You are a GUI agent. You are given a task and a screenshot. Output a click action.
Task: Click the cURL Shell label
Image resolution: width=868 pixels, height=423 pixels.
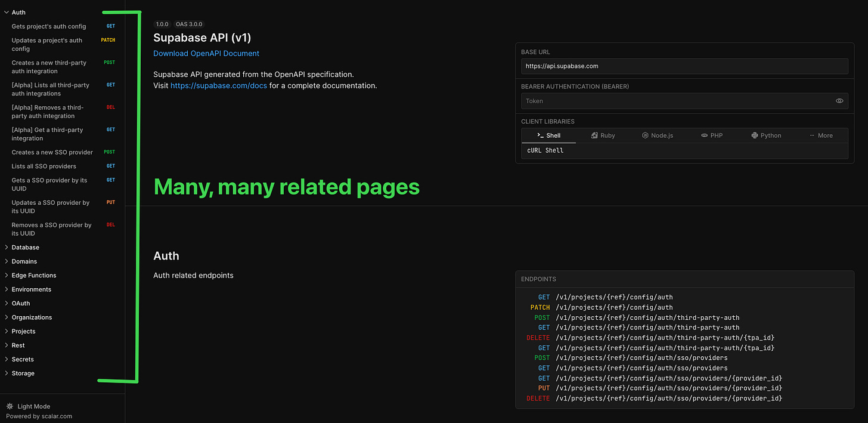[545, 150]
